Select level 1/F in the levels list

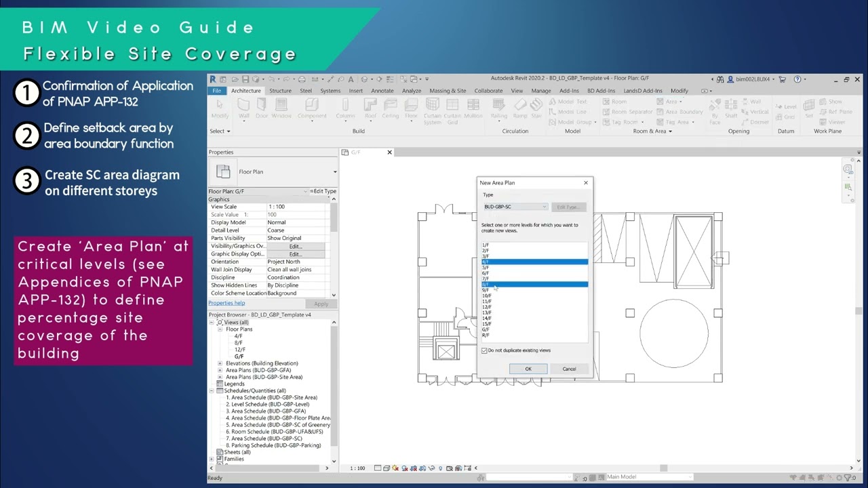pos(485,245)
